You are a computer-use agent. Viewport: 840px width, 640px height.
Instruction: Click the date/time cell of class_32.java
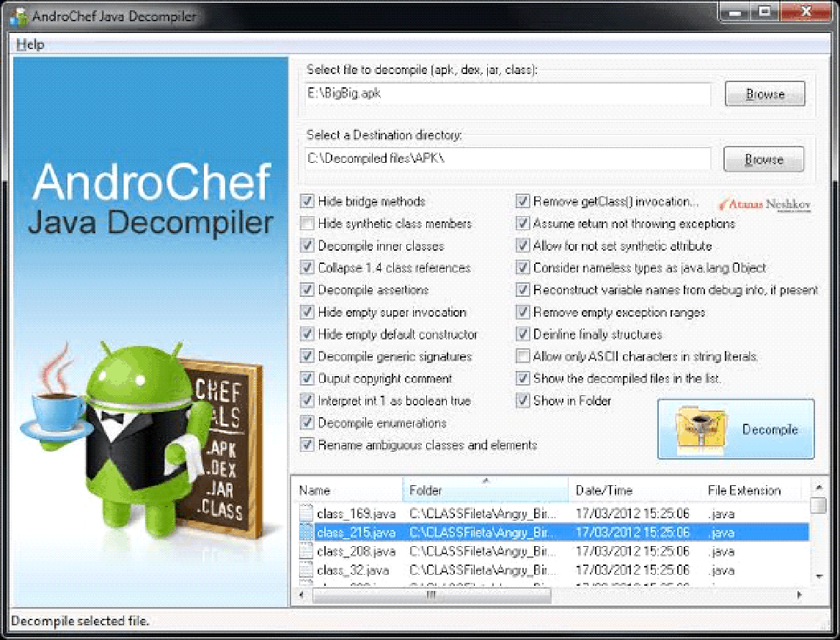click(x=632, y=570)
